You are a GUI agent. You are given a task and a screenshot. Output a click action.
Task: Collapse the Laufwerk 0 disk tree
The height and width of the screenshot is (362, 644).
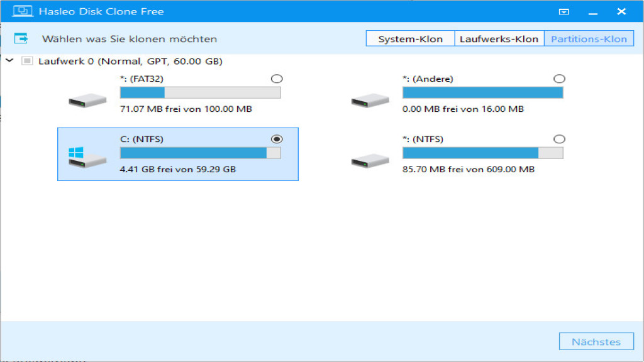pyautogui.click(x=9, y=61)
